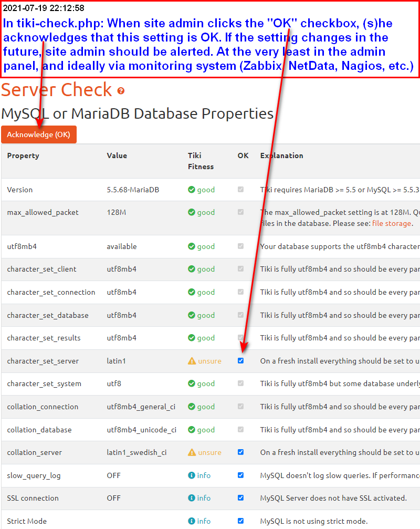This screenshot has height=529, width=420.
Task: Click the OK checkbox for collation_connection
Action: click(x=240, y=406)
